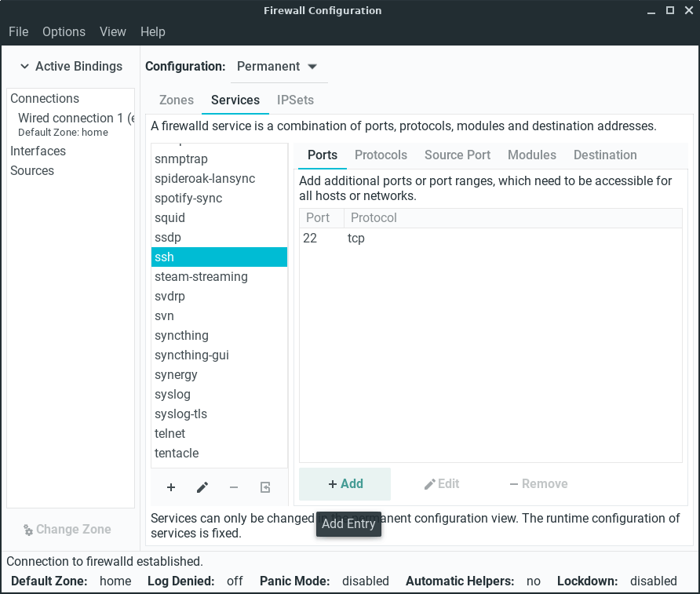Maximize the Firewall Configuration window

tap(669, 11)
